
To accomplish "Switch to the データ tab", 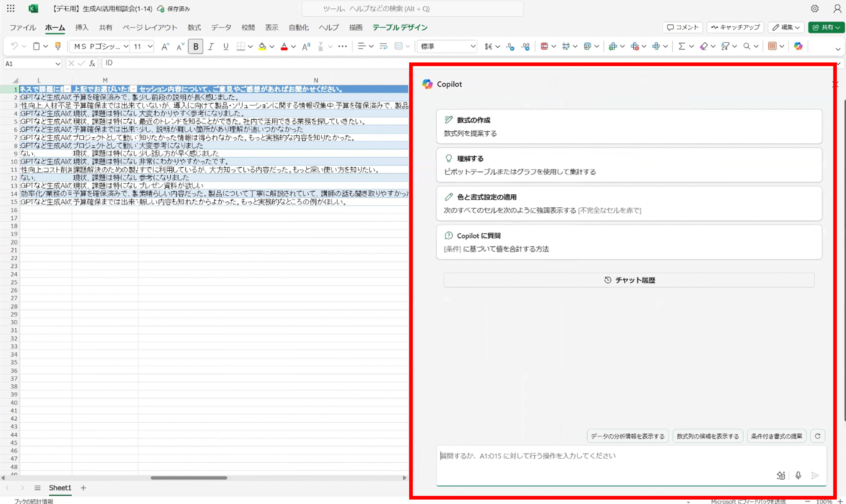I will click(x=221, y=27).
